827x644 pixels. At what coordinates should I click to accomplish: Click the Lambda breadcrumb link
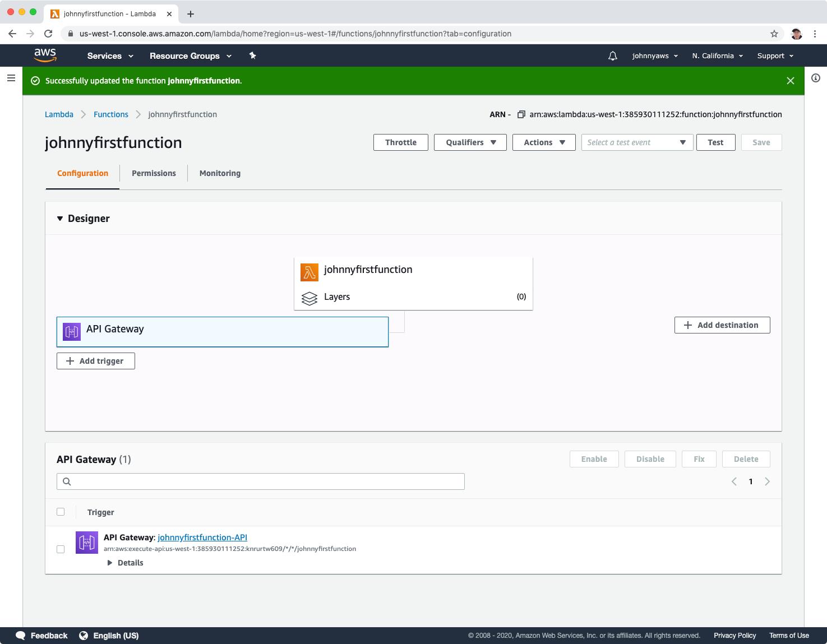pyautogui.click(x=59, y=114)
